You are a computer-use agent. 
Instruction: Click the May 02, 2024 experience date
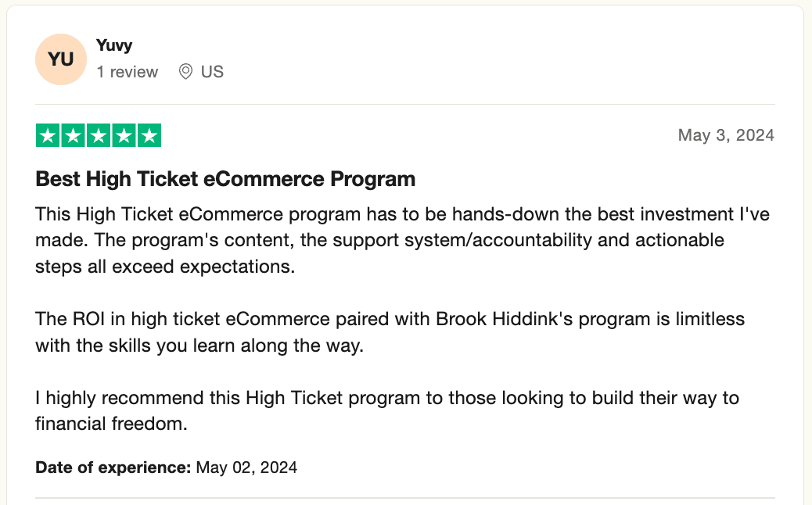tap(246, 468)
